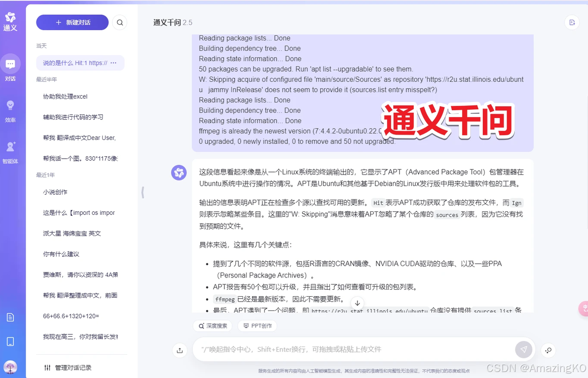Click the search conversations magnifier icon
This screenshot has height=378, width=588.
click(120, 23)
